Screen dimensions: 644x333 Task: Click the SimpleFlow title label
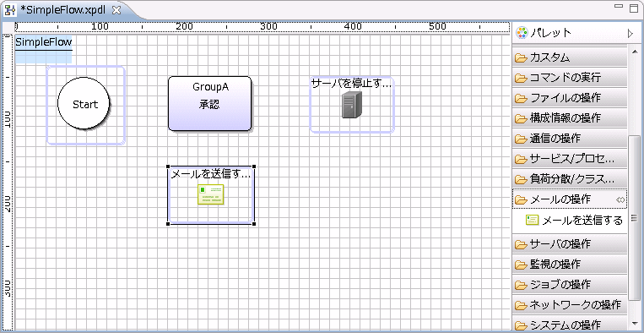[x=44, y=42]
